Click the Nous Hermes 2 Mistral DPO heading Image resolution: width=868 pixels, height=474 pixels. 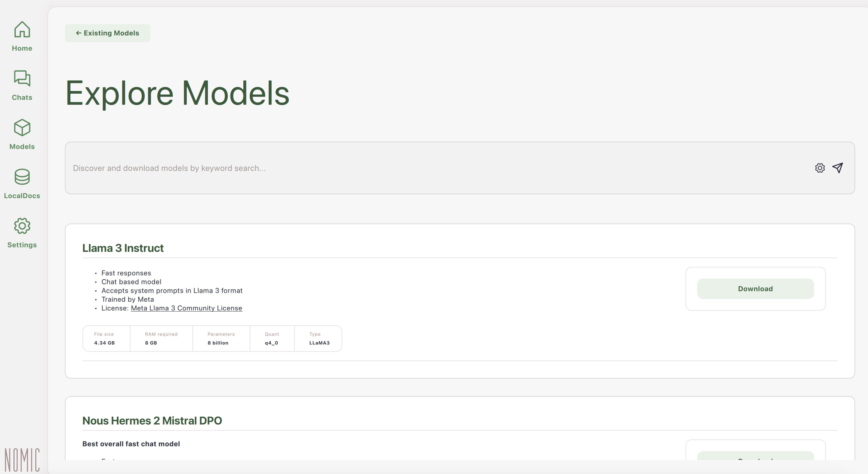[152, 421]
